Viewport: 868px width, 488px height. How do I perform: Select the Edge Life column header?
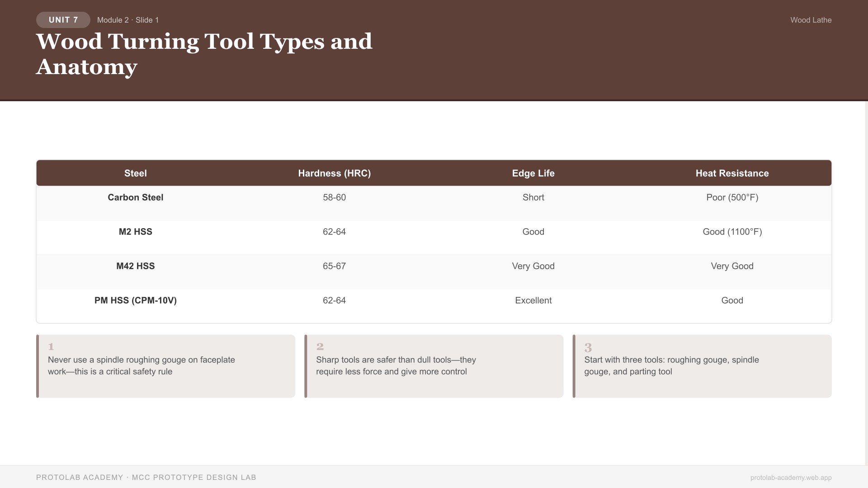(x=533, y=173)
